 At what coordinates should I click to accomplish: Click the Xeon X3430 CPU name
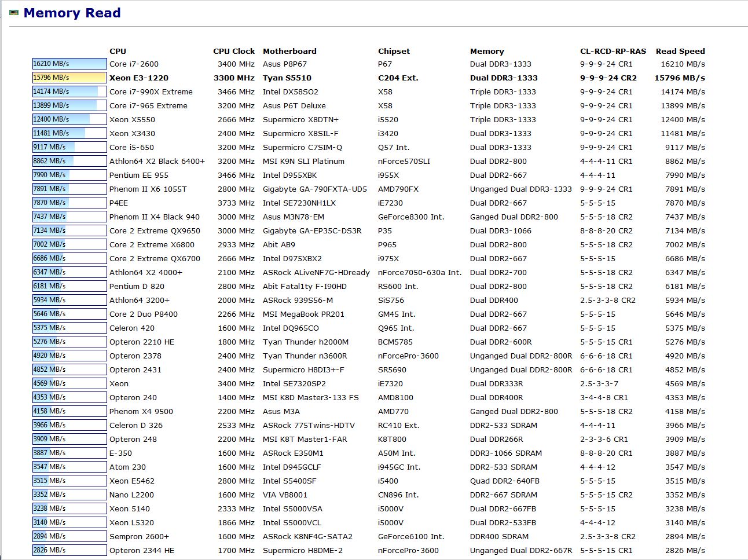[x=132, y=134]
